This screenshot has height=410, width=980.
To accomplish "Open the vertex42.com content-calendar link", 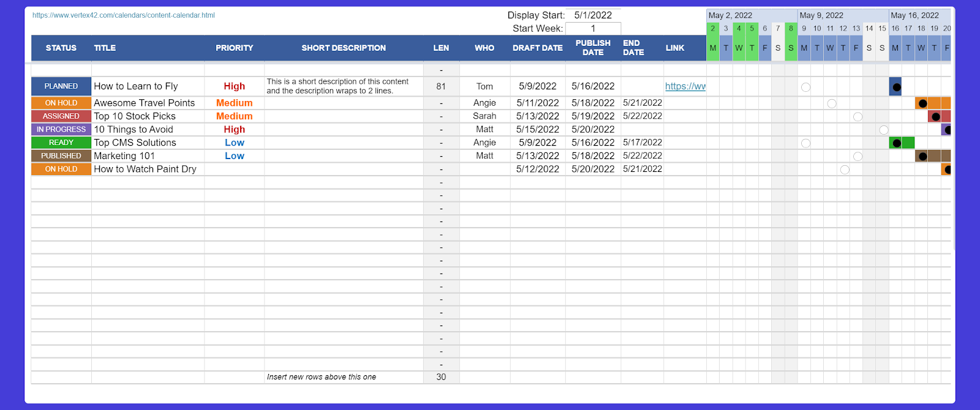I will (124, 15).
